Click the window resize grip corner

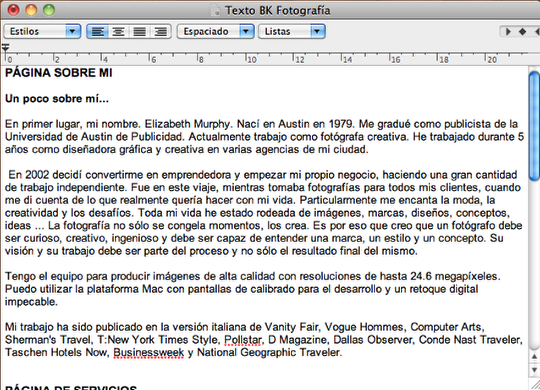[535, 385]
